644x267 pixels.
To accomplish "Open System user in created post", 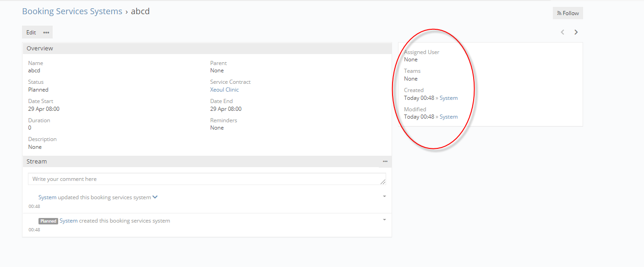I will [x=68, y=221].
